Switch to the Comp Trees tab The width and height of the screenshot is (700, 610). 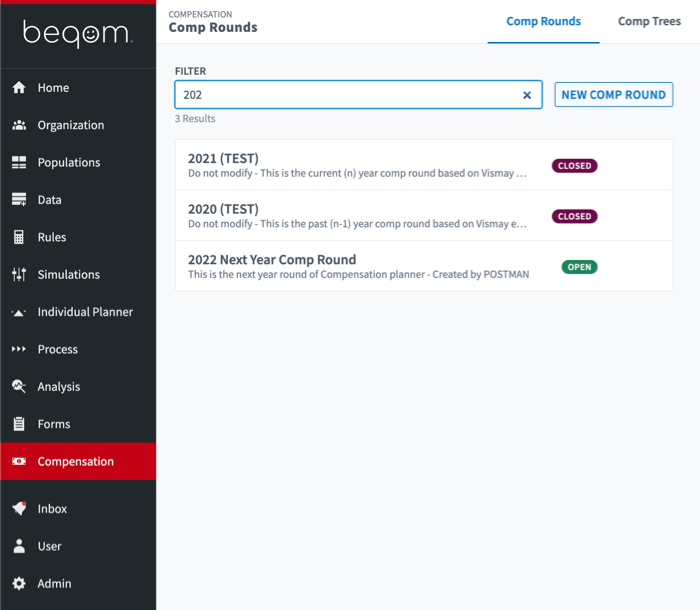tap(649, 21)
